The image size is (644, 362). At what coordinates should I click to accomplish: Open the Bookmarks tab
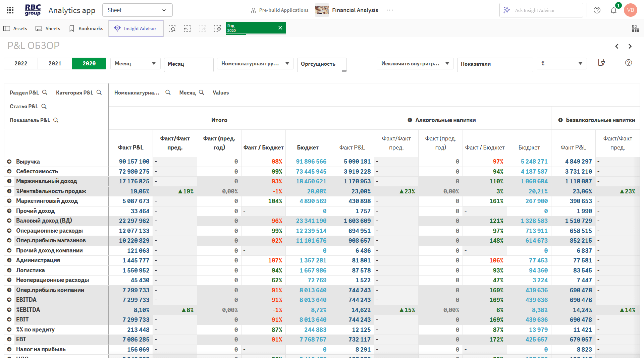coord(86,28)
